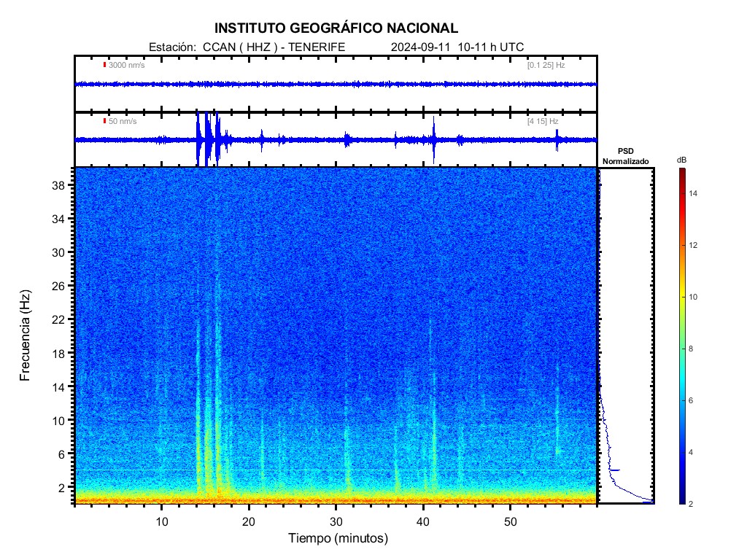
Task: Select the [4 15] Hz filter label
Action: coord(543,121)
